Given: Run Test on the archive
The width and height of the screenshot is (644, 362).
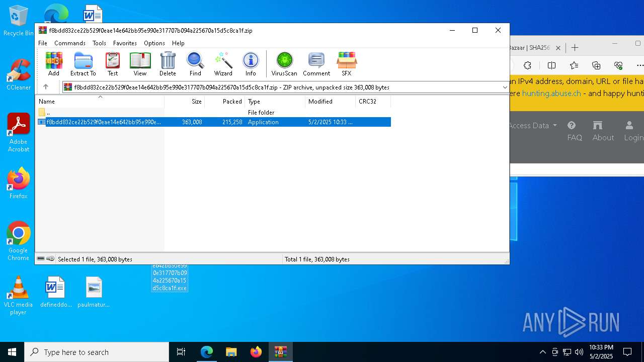Looking at the screenshot, I should pyautogui.click(x=113, y=64).
